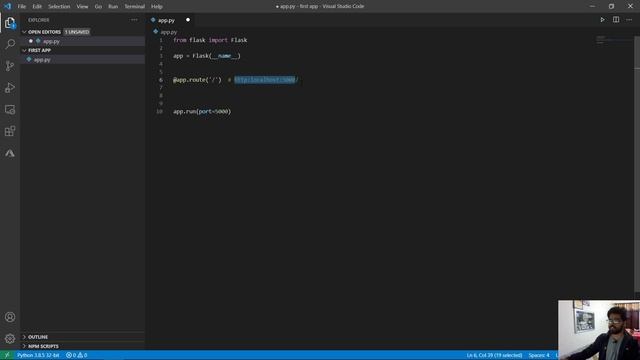Click on the 'app = Flask(__name__)' line
This screenshot has height=360, width=640.
pyautogui.click(x=207, y=56)
